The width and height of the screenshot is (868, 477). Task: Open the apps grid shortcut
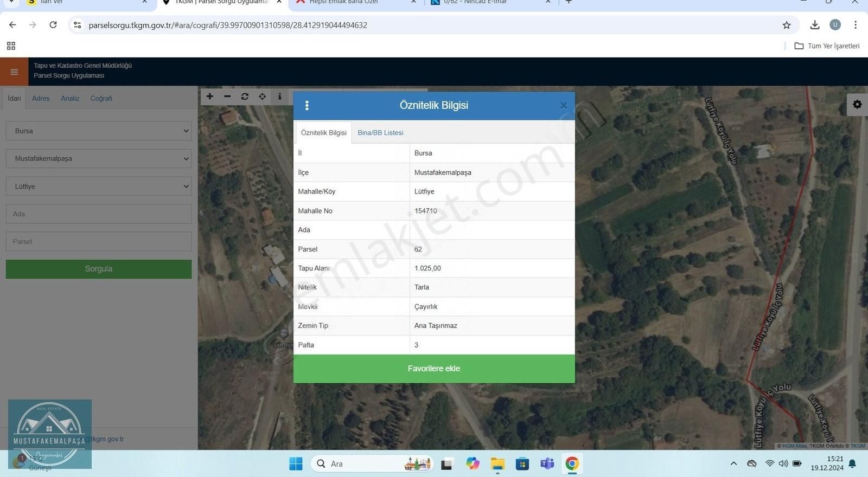(x=11, y=46)
